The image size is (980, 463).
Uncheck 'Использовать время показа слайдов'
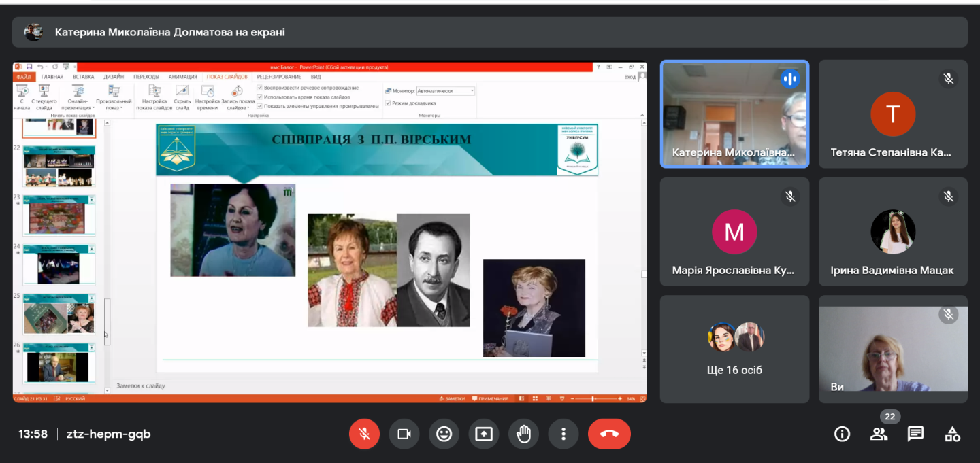pyautogui.click(x=260, y=97)
